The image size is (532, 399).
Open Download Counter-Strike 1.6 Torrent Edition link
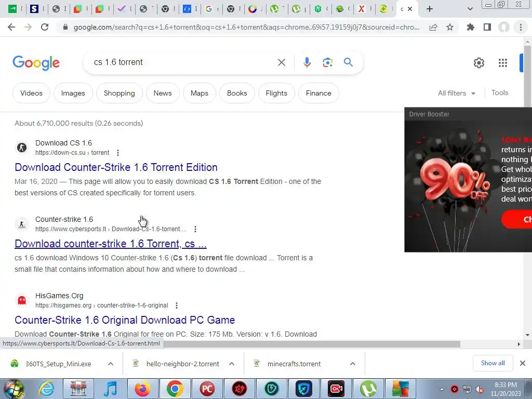116,167
